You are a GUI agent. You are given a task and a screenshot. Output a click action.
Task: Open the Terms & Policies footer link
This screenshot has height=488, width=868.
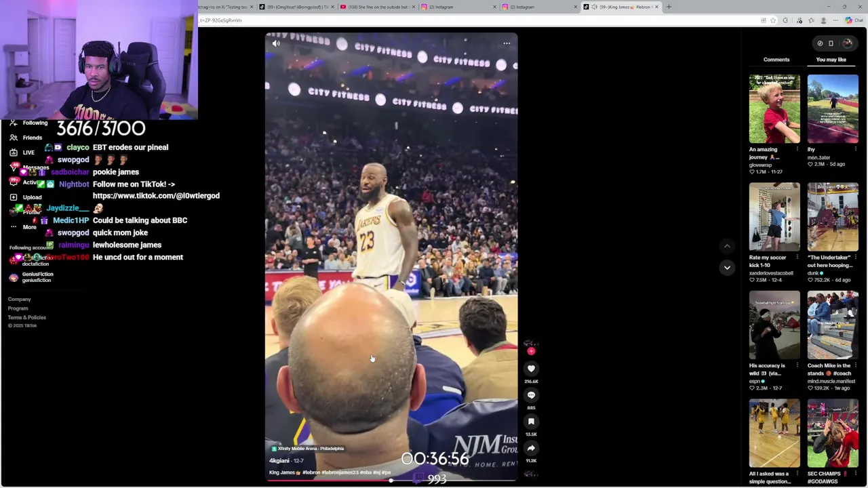27,317
